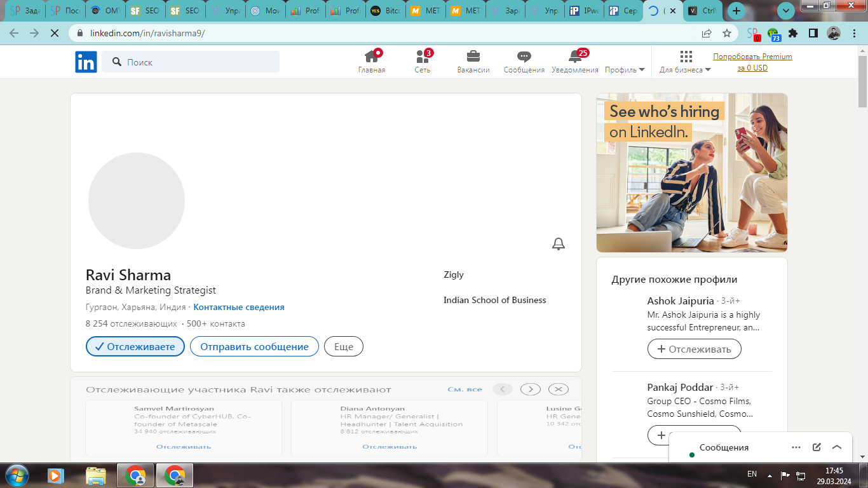This screenshot has width=868, height=488.
Task: Switch to the IPwe browser tab
Action: 584,11
